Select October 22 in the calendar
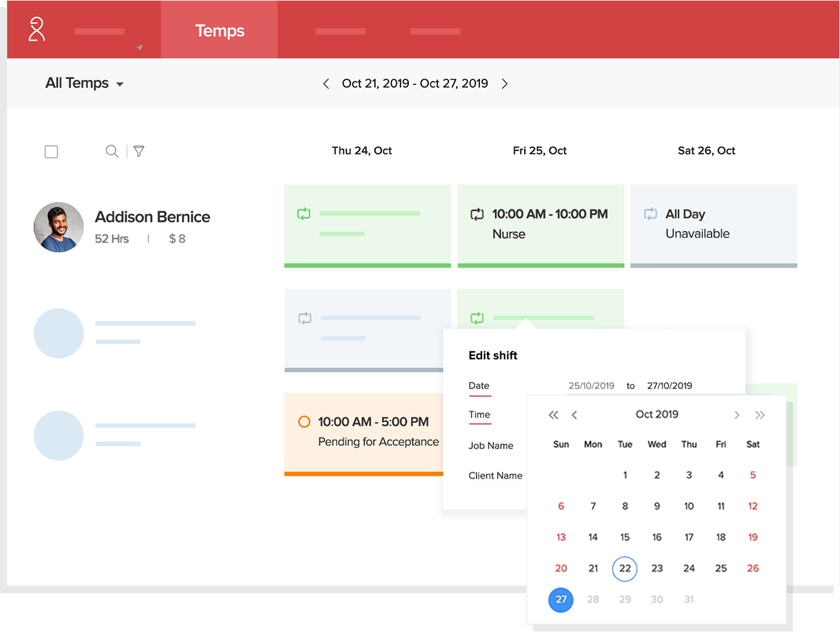The width and height of the screenshot is (840, 632). click(625, 569)
